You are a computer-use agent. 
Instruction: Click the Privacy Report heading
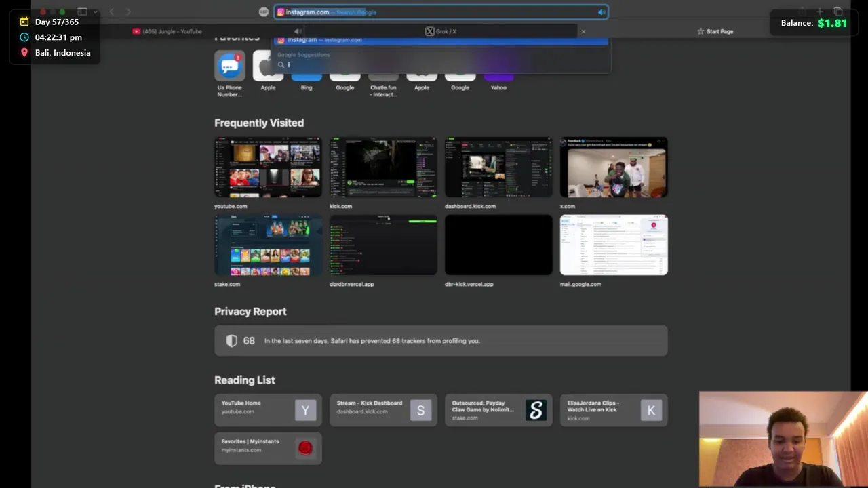point(250,312)
